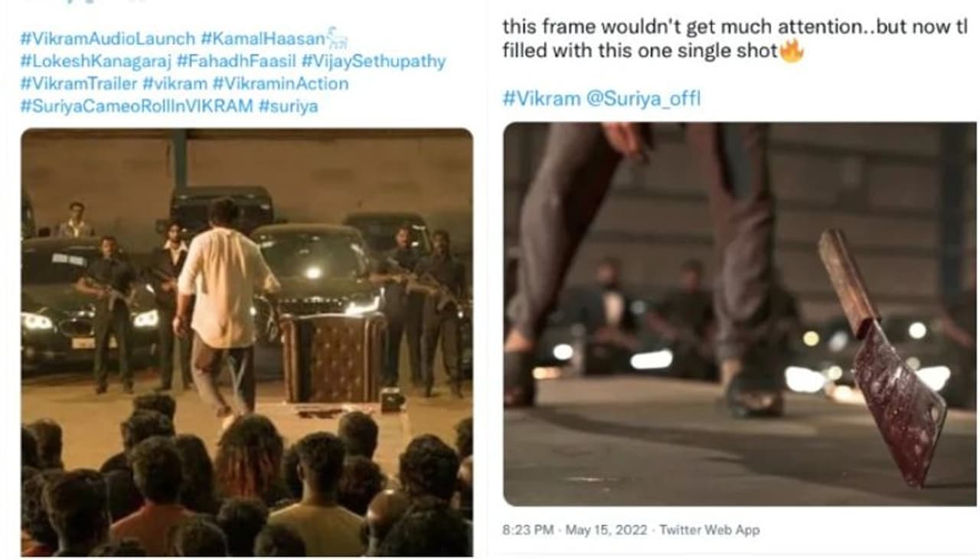Viewport: 980px width, 560px height.
Task: Open the #SuriyaCameoRollInVIKRAM hashtag
Action: coord(136,106)
